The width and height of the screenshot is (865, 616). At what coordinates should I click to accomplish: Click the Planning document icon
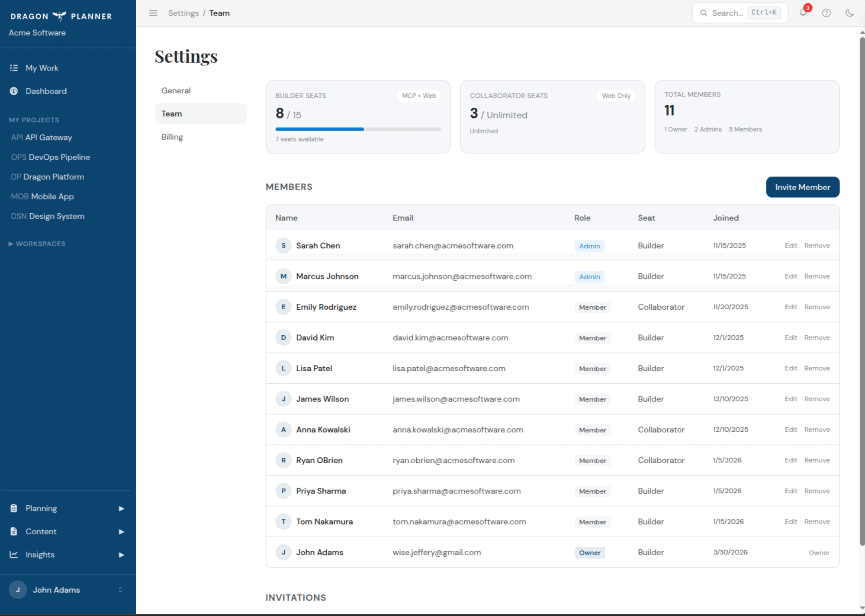point(14,508)
